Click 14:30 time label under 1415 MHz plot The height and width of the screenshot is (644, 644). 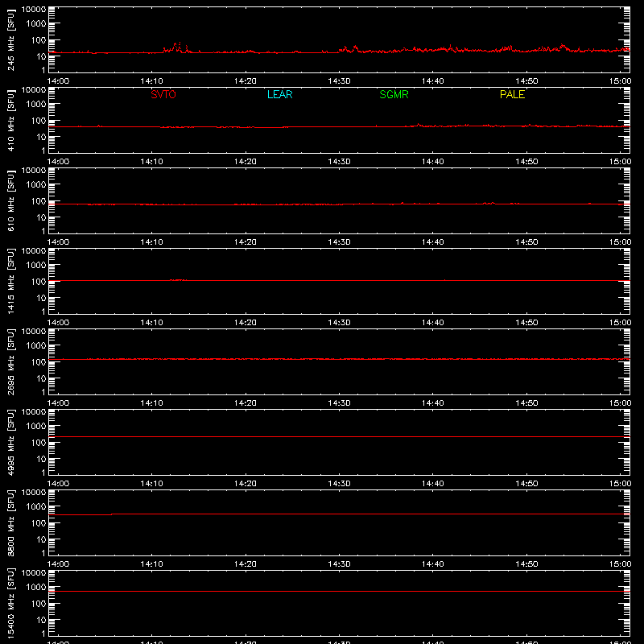tap(339, 323)
